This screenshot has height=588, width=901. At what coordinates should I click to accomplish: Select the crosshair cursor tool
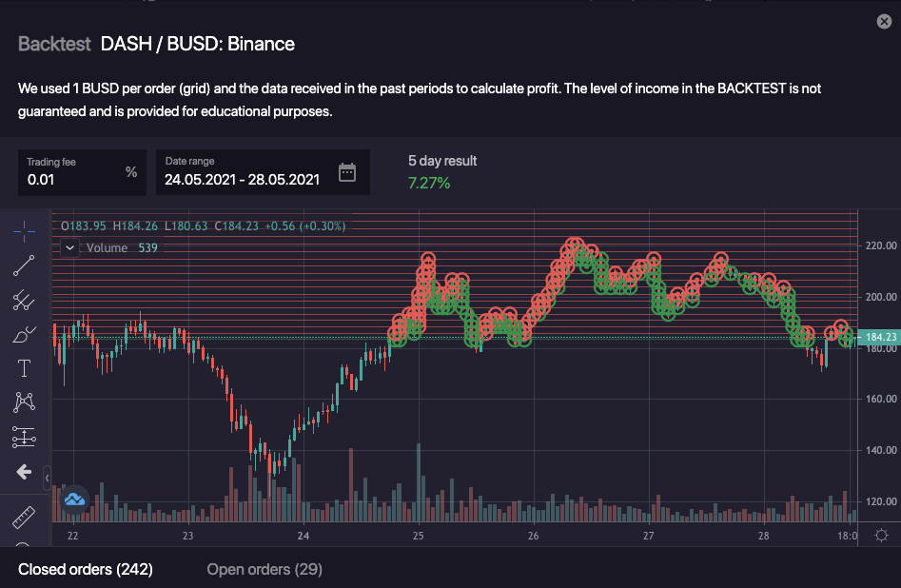pyautogui.click(x=25, y=230)
